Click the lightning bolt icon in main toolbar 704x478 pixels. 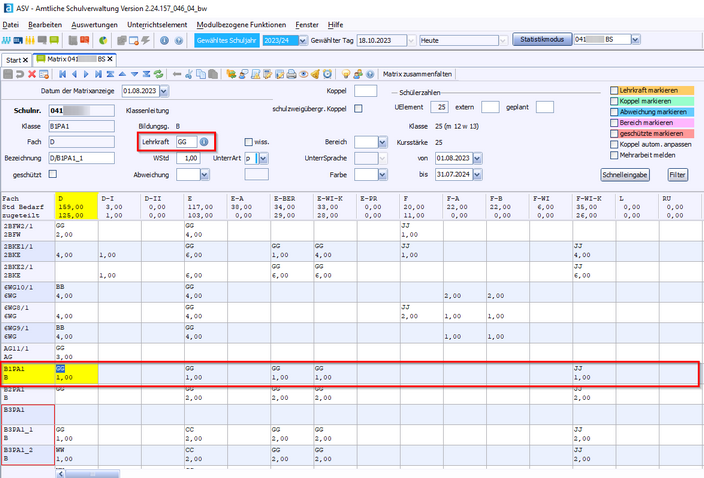coord(145,40)
